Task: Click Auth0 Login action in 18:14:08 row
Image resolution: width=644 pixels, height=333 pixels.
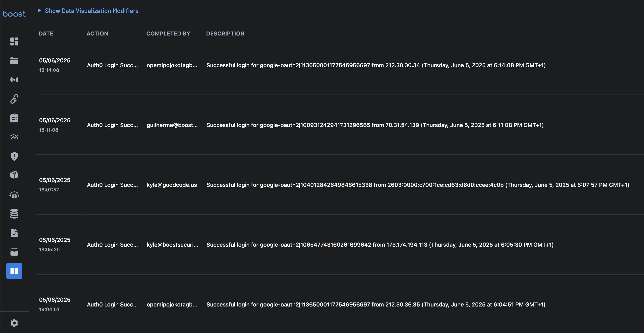Action: pos(112,65)
